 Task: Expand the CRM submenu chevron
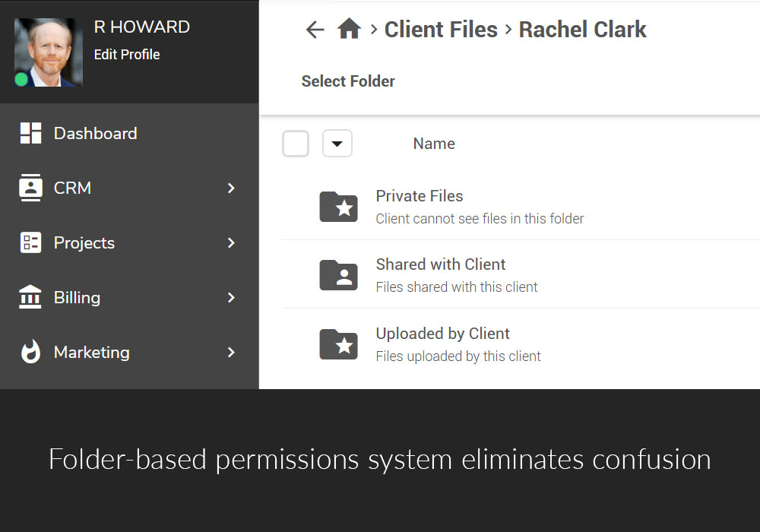231,188
